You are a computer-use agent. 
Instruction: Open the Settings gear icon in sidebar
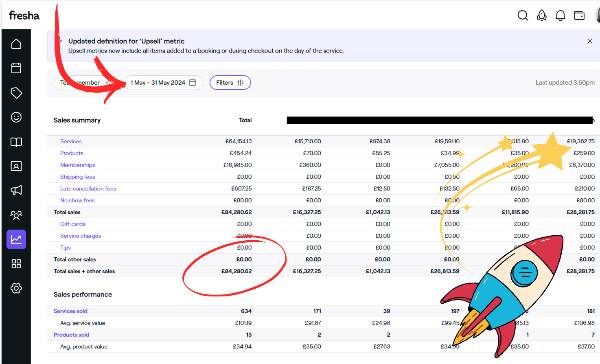pyautogui.click(x=16, y=288)
